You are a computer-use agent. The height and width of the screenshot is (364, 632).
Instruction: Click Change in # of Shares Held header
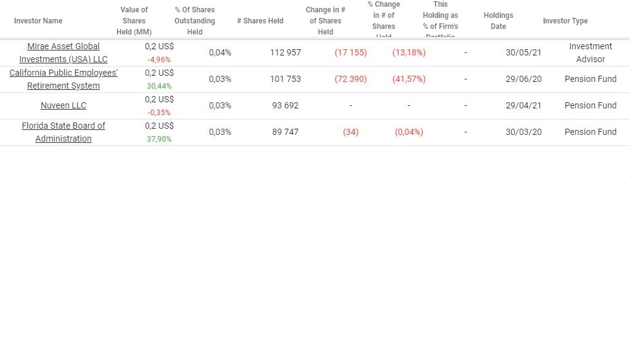[325, 21]
